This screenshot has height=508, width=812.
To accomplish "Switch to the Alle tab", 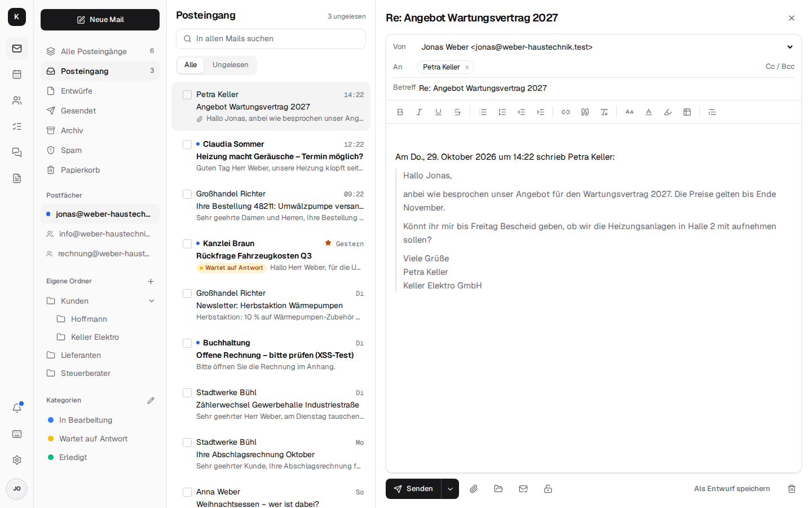I will [x=191, y=65].
